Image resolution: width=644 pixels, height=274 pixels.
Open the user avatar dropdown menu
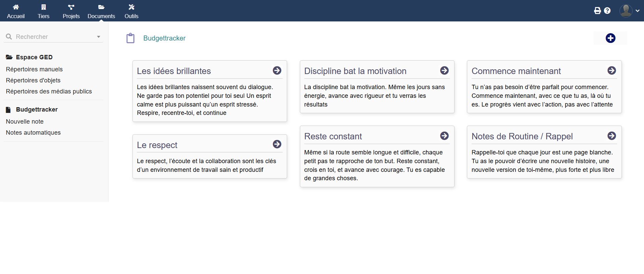630,11
